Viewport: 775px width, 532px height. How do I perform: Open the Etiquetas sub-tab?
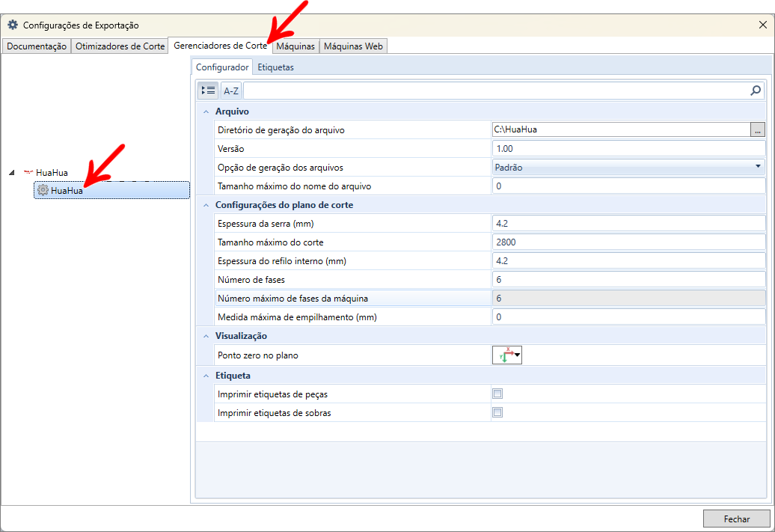click(x=275, y=67)
